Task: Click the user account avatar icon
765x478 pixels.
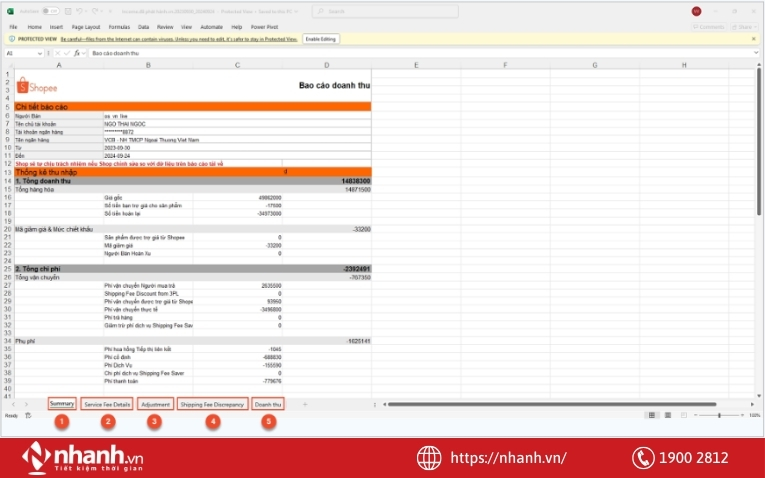Action: (696, 11)
